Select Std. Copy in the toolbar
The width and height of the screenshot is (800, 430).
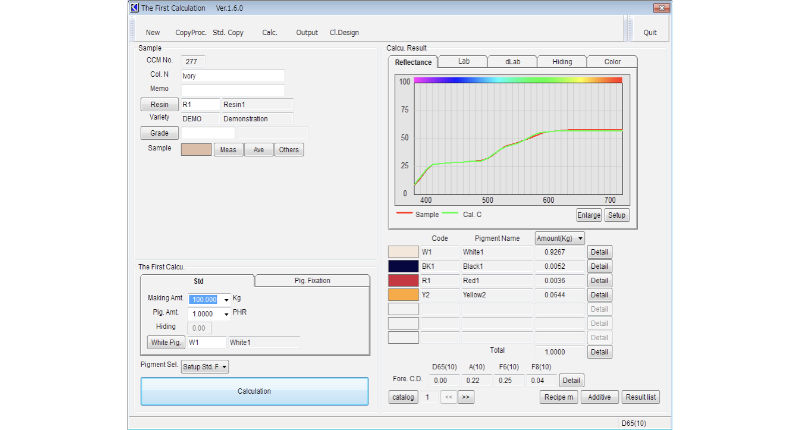(228, 32)
